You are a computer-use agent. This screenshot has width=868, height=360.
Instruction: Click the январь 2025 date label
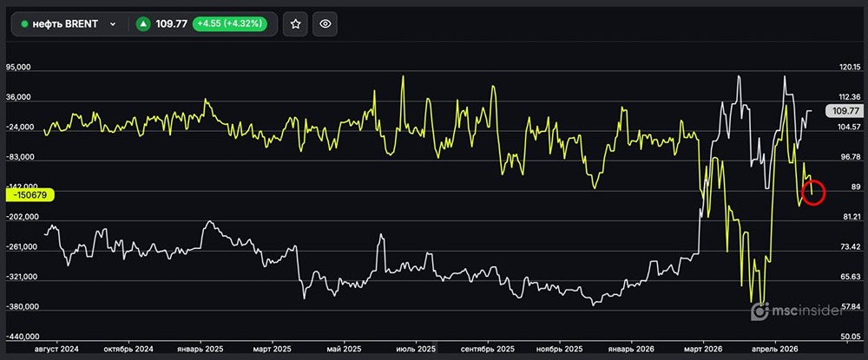tap(201, 350)
